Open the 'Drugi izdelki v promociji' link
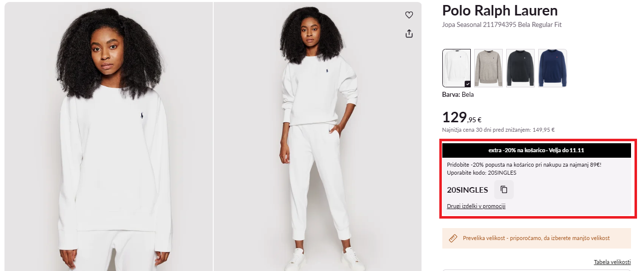The height and width of the screenshot is (271, 644). click(x=476, y=206)
